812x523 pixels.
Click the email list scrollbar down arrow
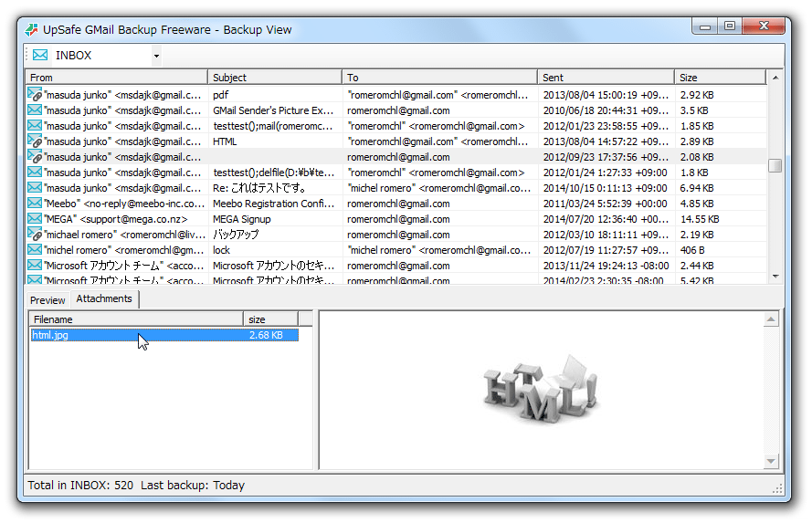(775, 277)
